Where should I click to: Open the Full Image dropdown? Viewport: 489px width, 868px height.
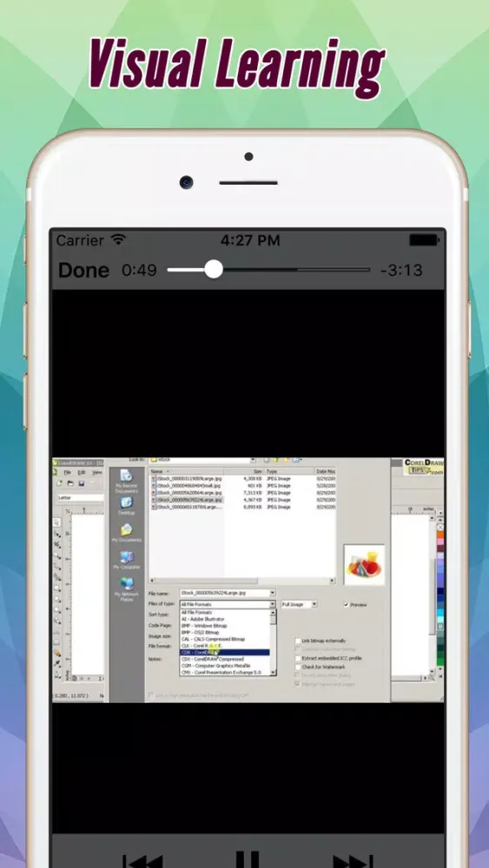(x=314, y=604)
